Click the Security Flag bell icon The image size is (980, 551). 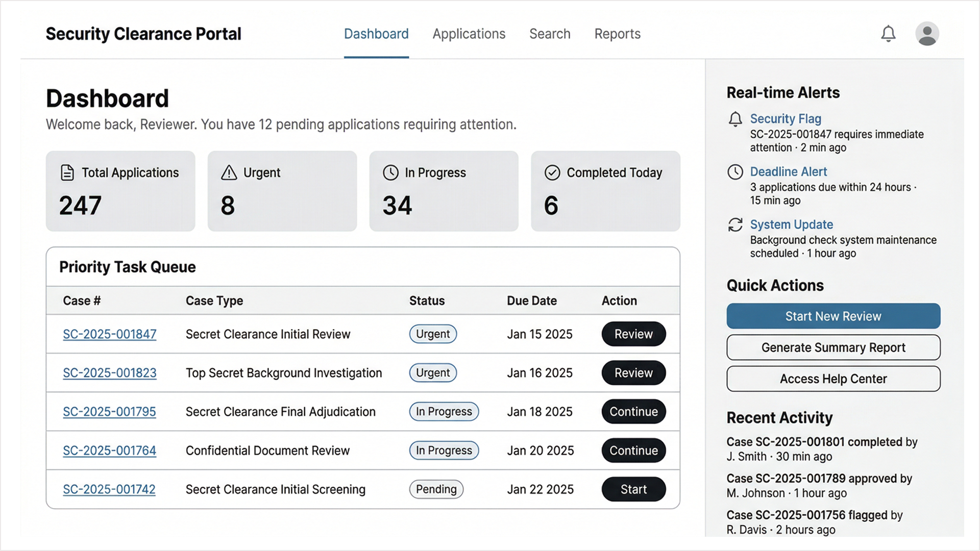click(x=735, y=119)
